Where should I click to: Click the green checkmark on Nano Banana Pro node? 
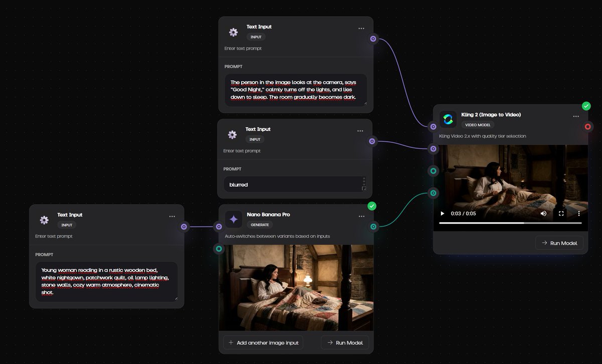(x=372, y=206)
